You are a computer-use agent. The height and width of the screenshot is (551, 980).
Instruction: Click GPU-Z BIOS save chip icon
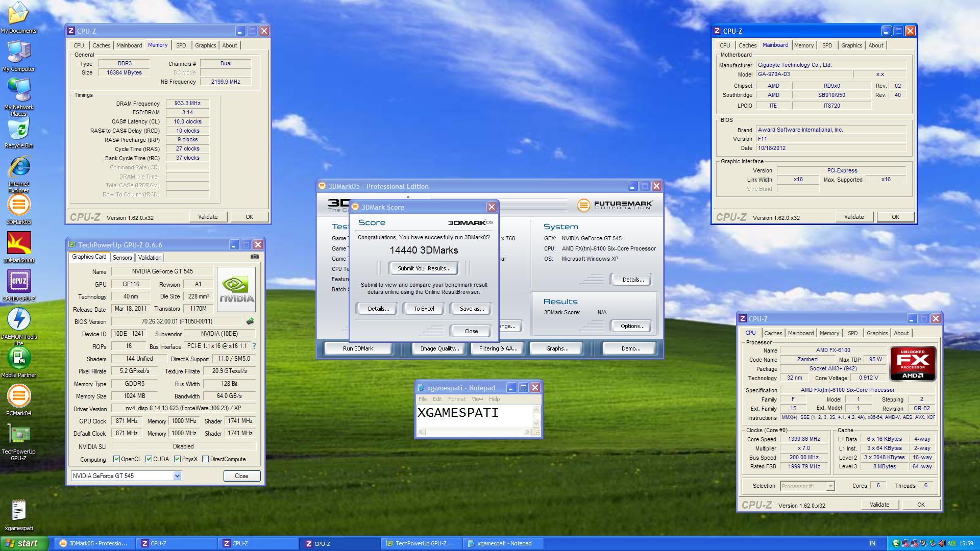click(250, 321)
